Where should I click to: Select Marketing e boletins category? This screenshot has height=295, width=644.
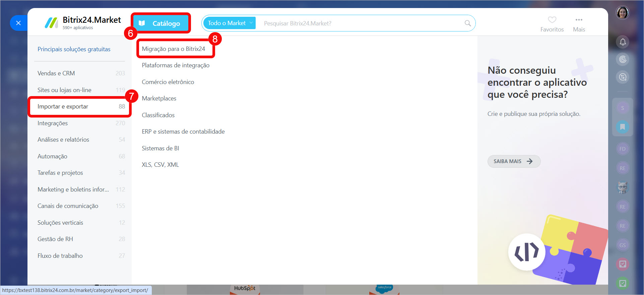81,190
